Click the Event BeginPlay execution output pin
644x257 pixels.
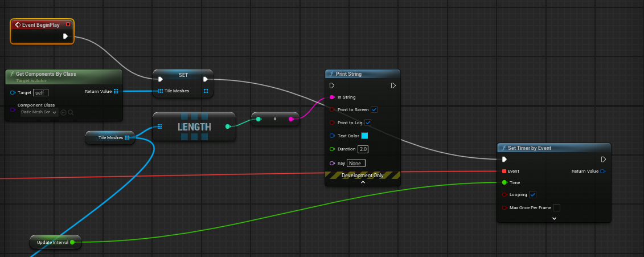(x=65, y=36)
